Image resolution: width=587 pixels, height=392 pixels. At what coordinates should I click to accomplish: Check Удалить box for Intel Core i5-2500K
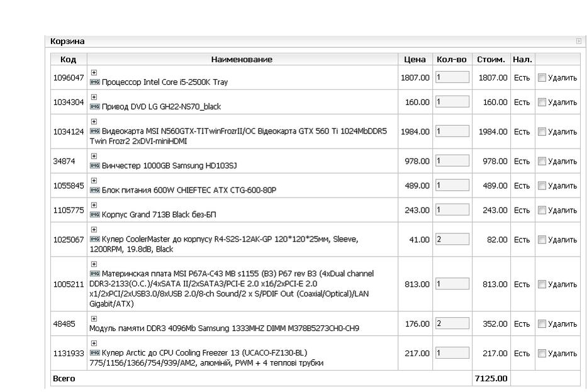tap(542, 77)
